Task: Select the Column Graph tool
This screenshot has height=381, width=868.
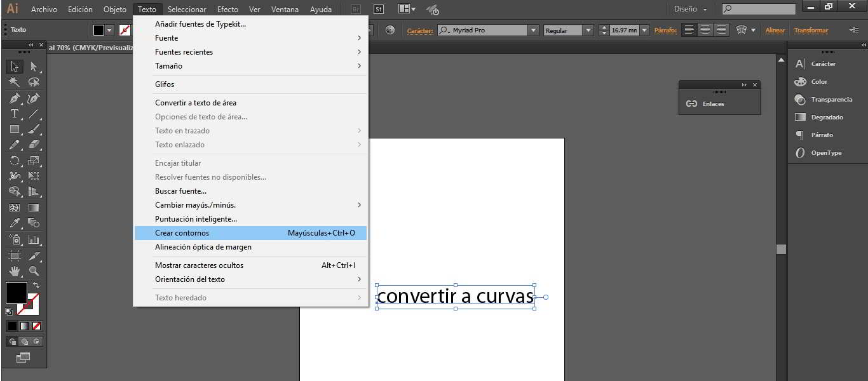Action: pyautogui.click(x=34, y=240)
